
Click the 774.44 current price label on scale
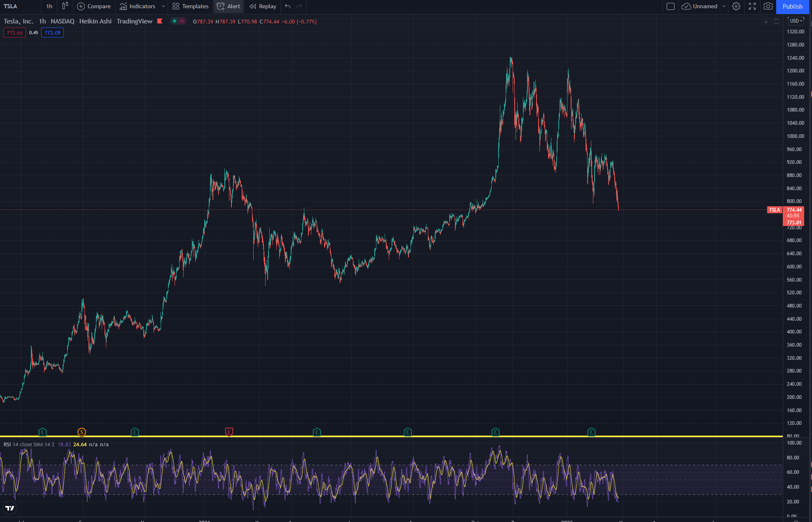click(794, 210)
